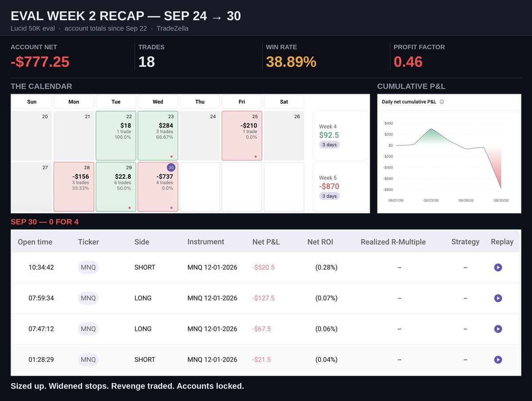Sort the table by Strategy column
532x401 pixels.
(x=465, y=242)
